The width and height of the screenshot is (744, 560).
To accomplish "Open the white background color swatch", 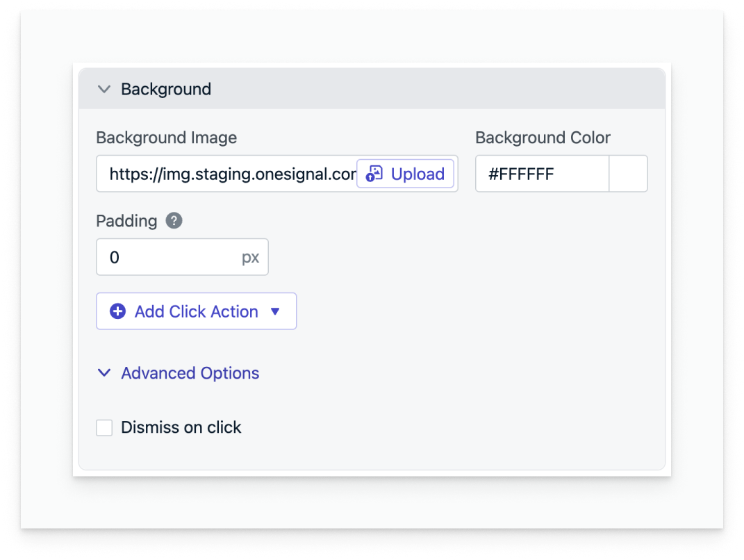I will tap(628, 174).
